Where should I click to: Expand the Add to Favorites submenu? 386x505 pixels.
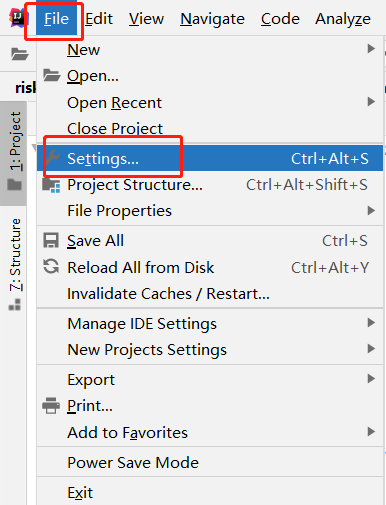click(x=210, y=432)
